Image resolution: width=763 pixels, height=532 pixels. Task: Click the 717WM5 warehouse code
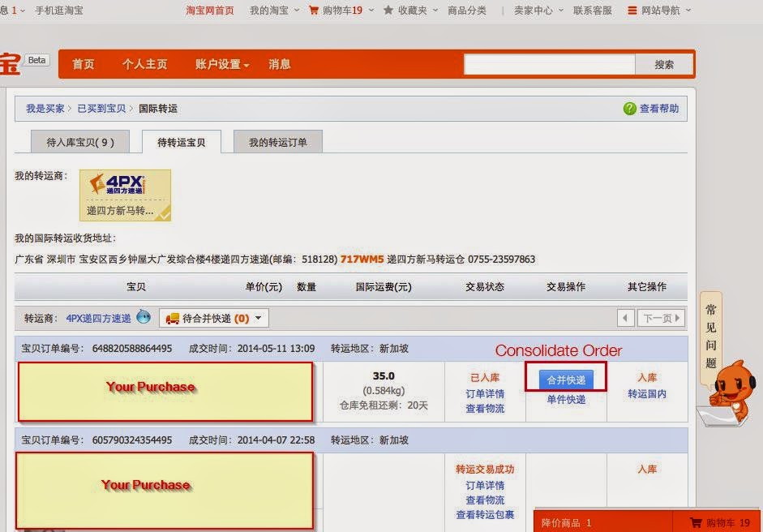coord(362,259)
